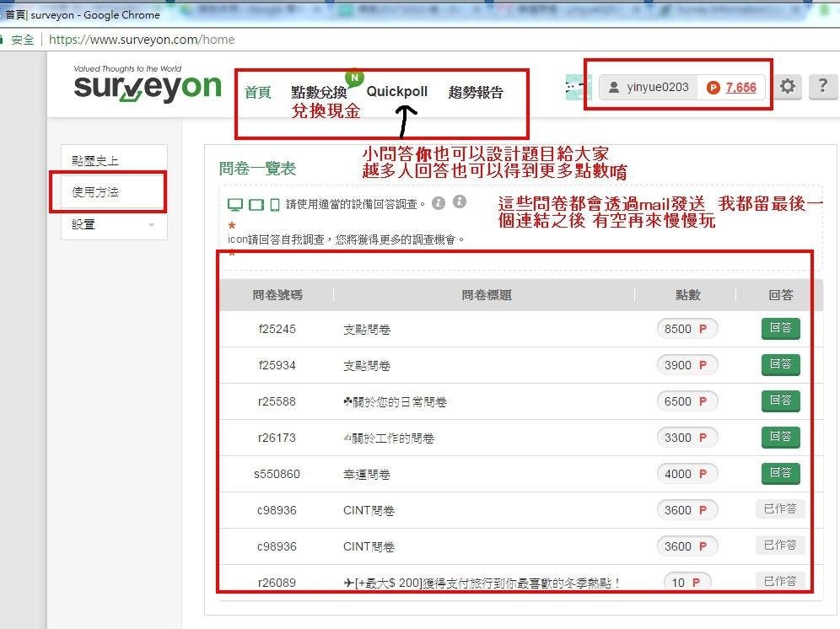Click the 8500 P points badge
840x629 pixels.
pyautogui.click(x=687, y=329)
